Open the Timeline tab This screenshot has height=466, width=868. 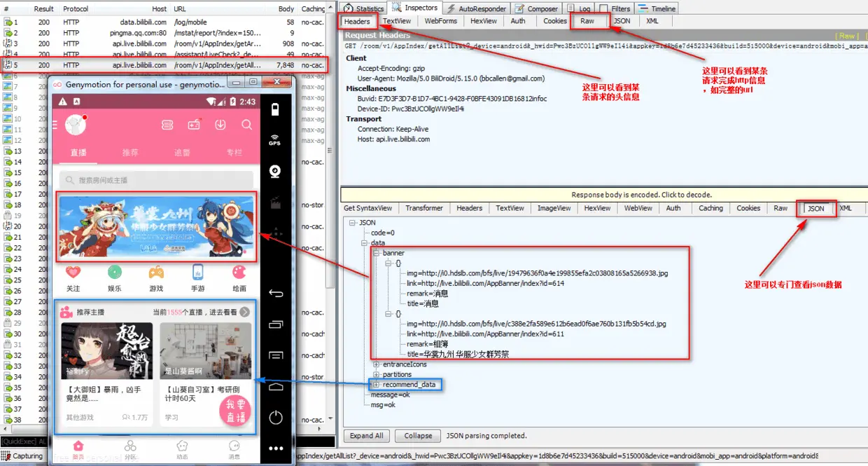click(657, 8)
